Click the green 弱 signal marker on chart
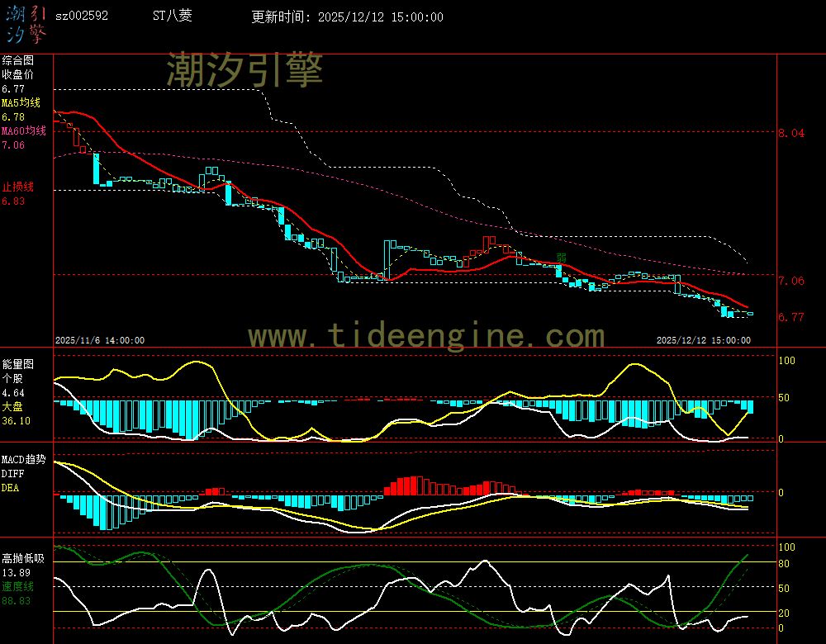 562,257
